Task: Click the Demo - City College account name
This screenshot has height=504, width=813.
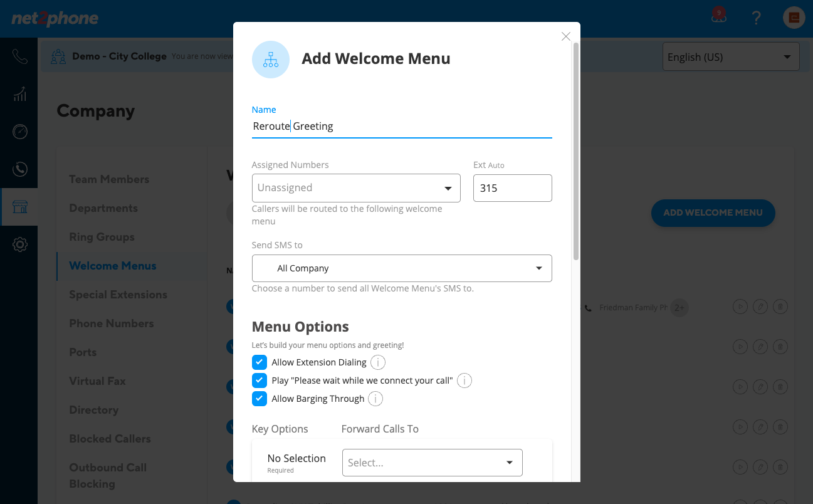Action: point(119,56)
